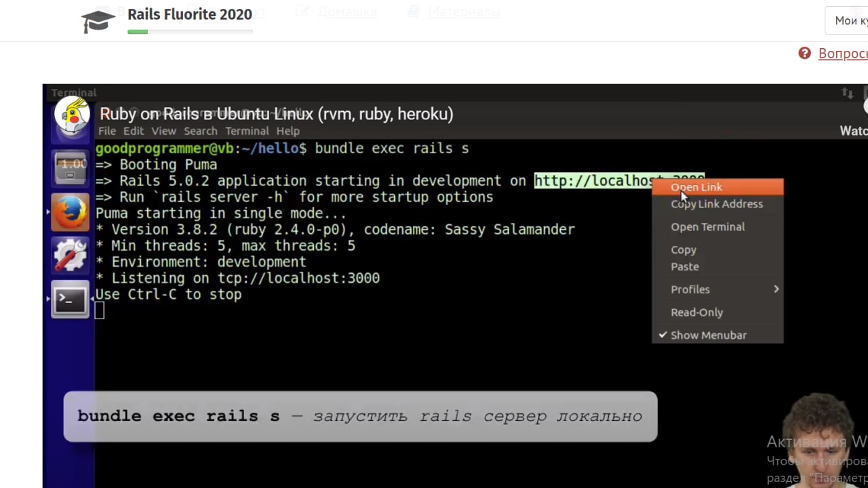Click the network arrows indicator in top panel

pos(848,93)
